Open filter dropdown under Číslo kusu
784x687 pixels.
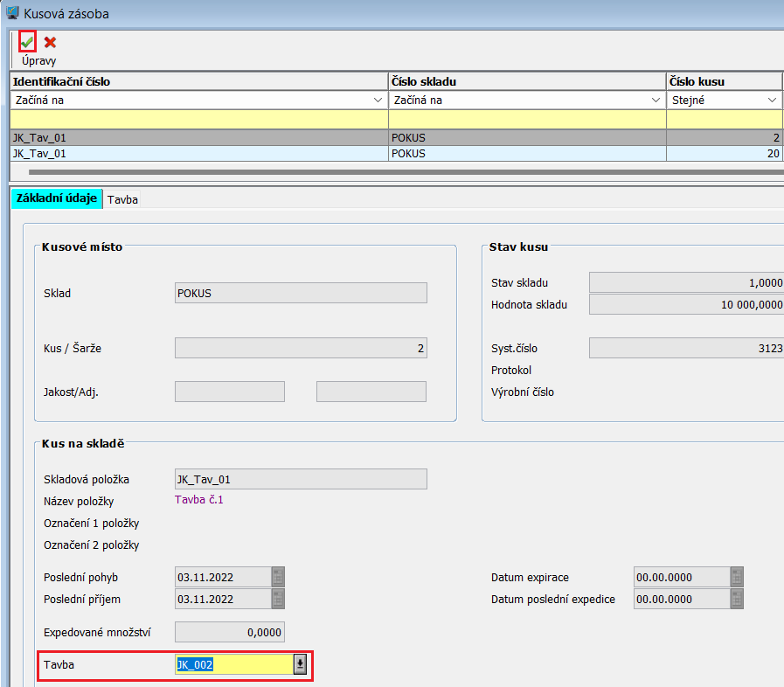pyautogui.click(x=773, y=101)
